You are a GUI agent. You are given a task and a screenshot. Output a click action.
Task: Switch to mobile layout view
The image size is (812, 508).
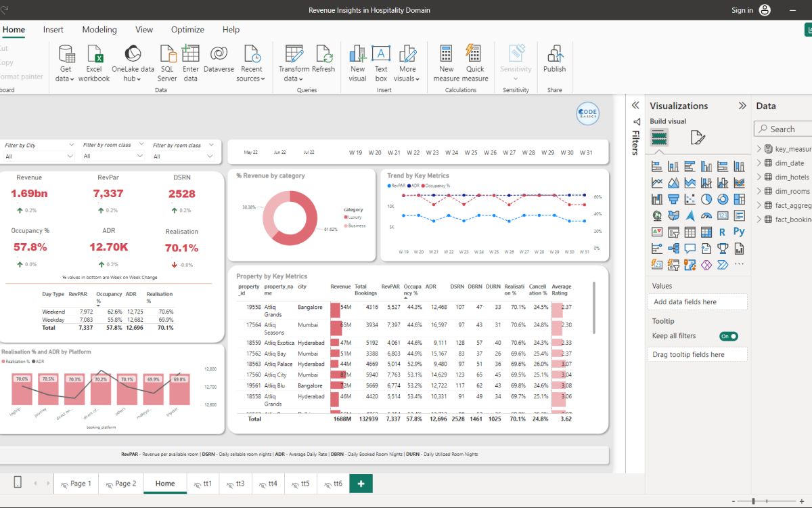tap(18, 483)
